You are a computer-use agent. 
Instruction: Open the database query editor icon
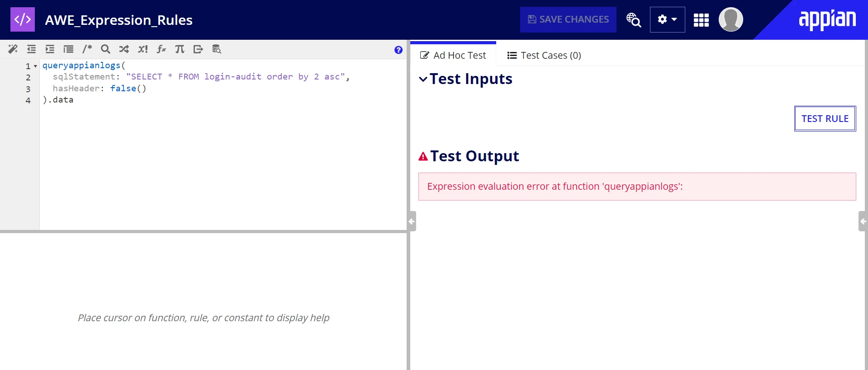[x=217, y=49]
